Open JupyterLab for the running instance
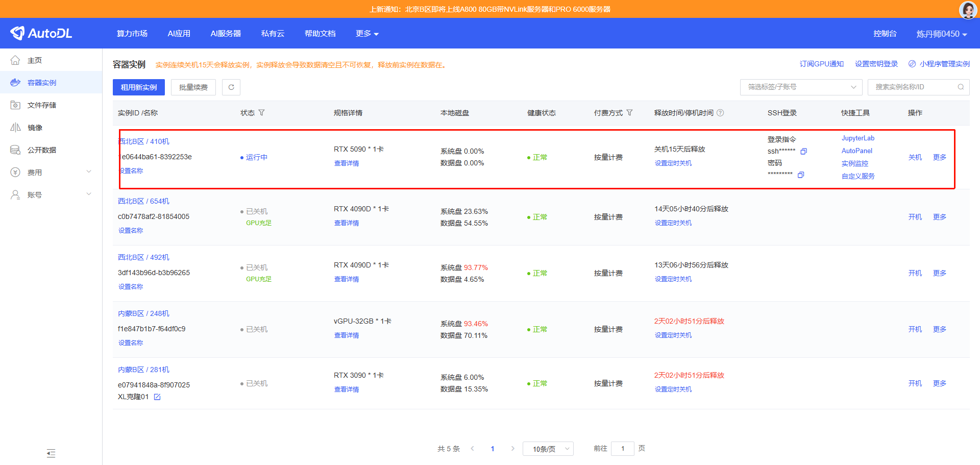 coord(857,138)
